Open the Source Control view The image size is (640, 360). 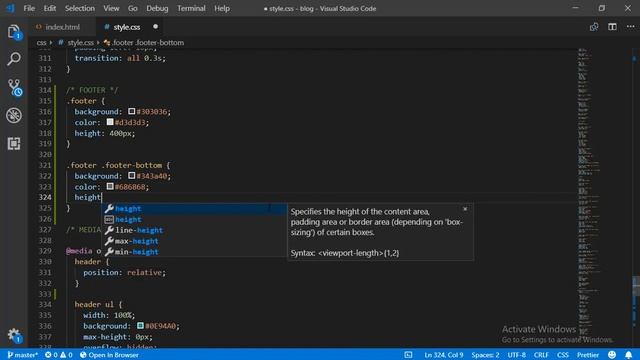click(x=14, y=87)
